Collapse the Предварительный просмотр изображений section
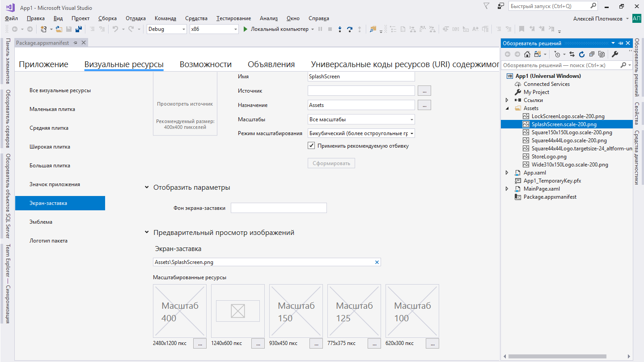 point(147,232)
